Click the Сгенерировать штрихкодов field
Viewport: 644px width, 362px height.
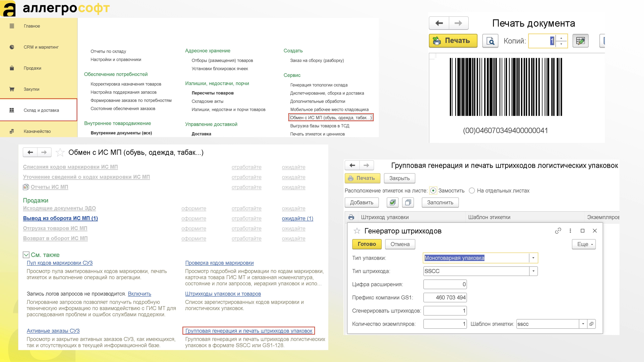click(445, 311)
